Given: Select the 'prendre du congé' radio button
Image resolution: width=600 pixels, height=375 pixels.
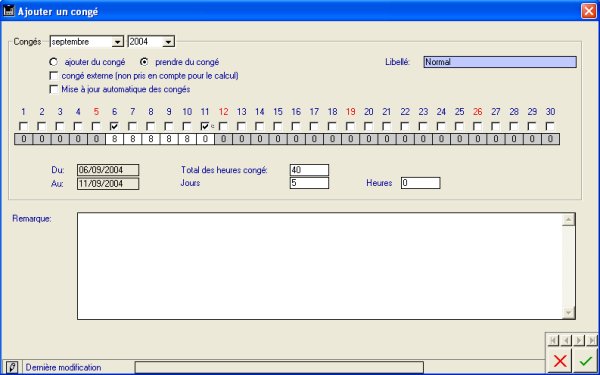Looking at the screenshot, I should (x=144, y=62).
